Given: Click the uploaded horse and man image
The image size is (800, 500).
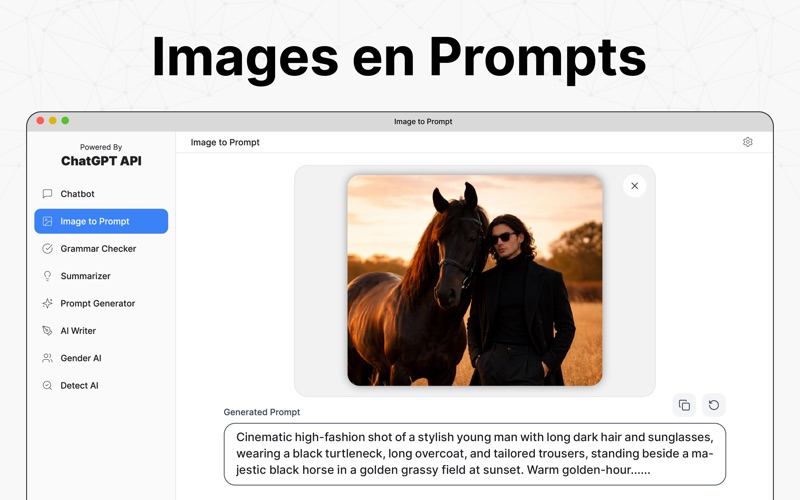Looking at the screenshot, I should point(474,280).
